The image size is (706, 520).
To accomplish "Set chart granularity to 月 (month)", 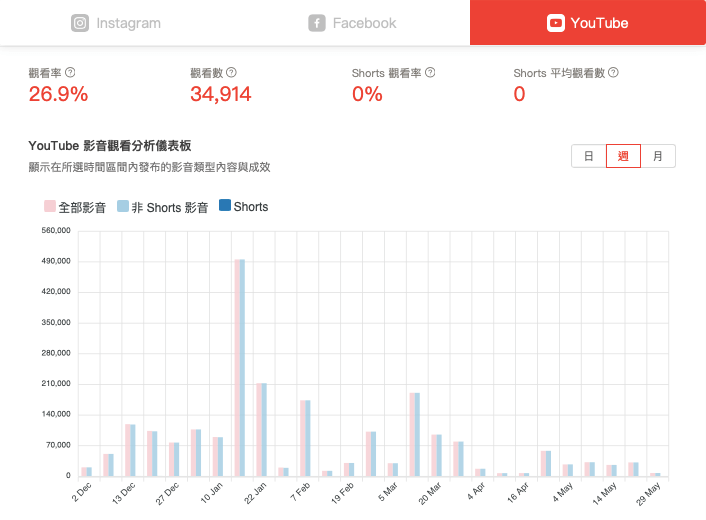I will point(658,156).
